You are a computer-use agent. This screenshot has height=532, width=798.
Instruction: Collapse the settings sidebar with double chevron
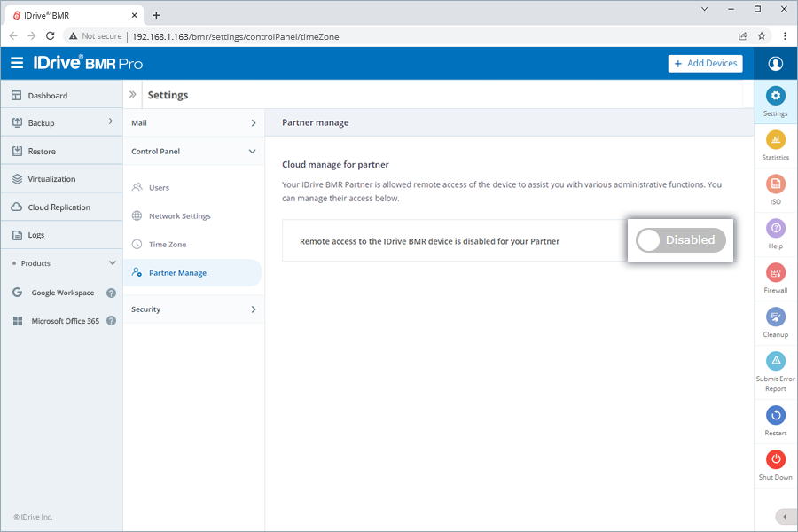[132, 94]
